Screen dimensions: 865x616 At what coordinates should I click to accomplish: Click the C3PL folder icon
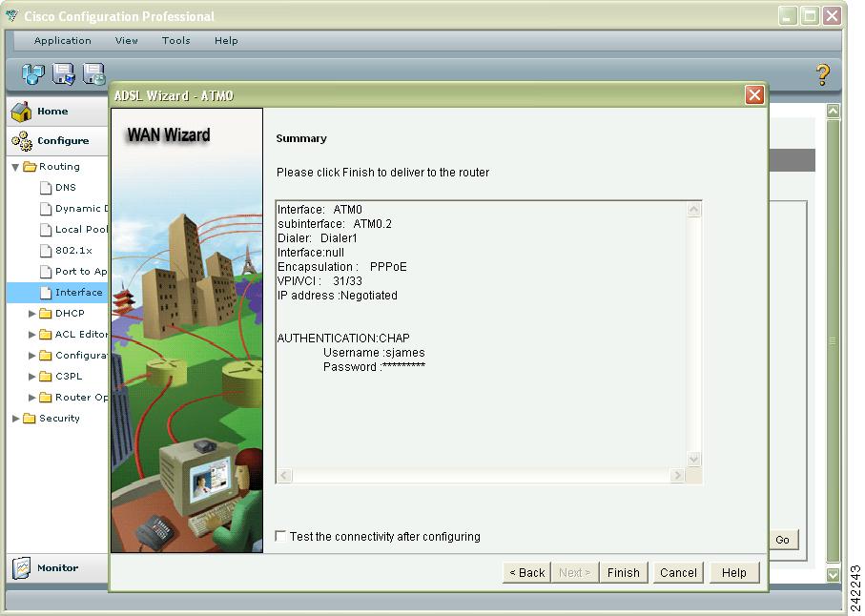click(x=46, y=376)
